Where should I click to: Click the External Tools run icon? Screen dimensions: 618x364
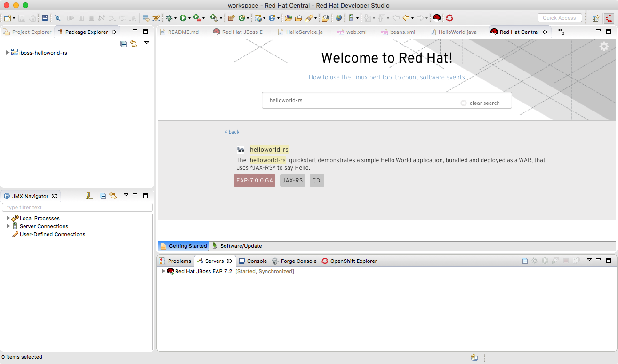click(x=213, y=18)
